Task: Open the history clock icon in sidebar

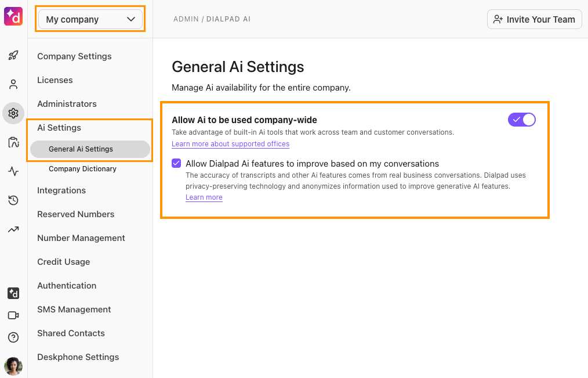Action: [13, 200]
